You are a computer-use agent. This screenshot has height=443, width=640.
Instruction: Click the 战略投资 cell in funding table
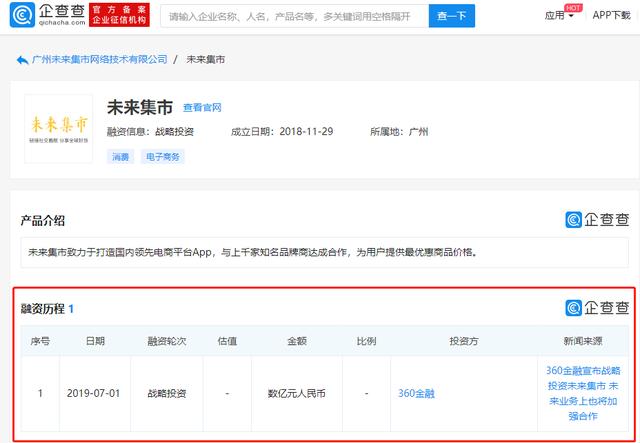167,394
